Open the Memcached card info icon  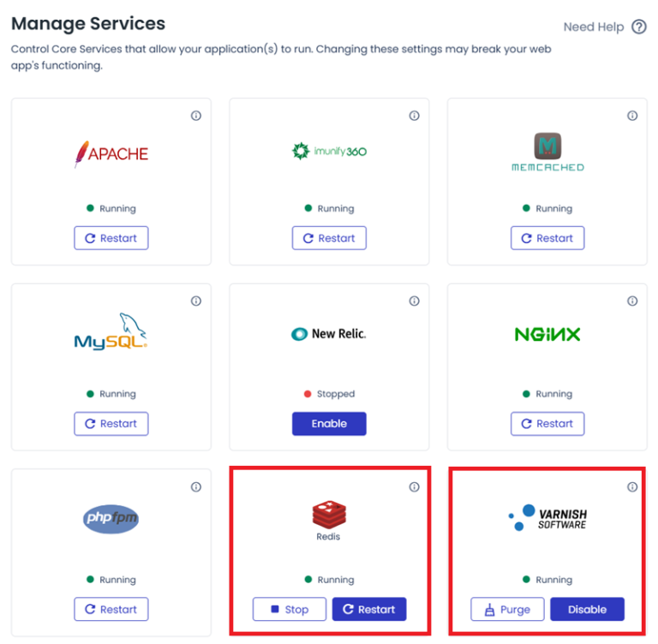click(632, 116)
